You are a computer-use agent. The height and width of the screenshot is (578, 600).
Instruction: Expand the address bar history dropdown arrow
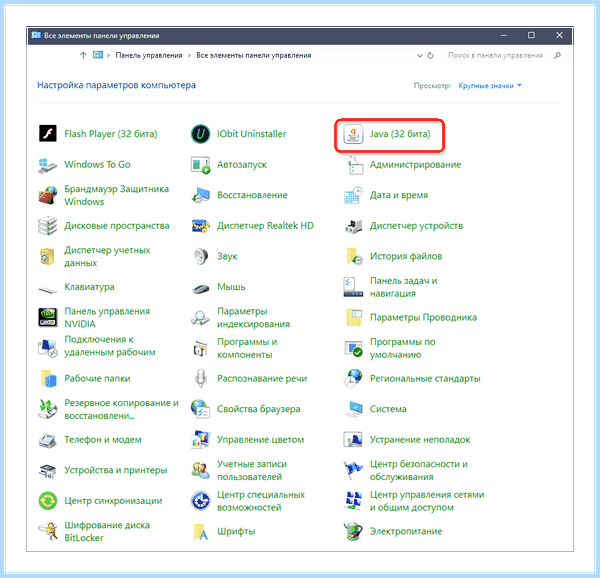[x=419, y=56]
